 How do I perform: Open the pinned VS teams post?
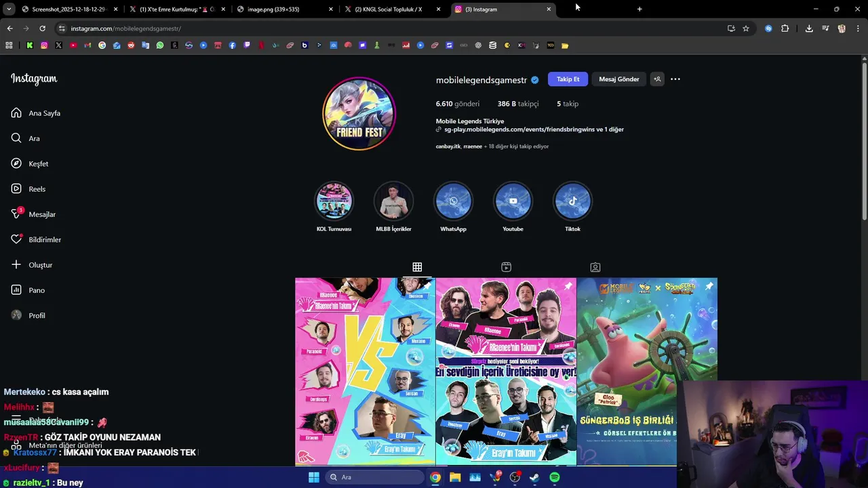[365, 371]
